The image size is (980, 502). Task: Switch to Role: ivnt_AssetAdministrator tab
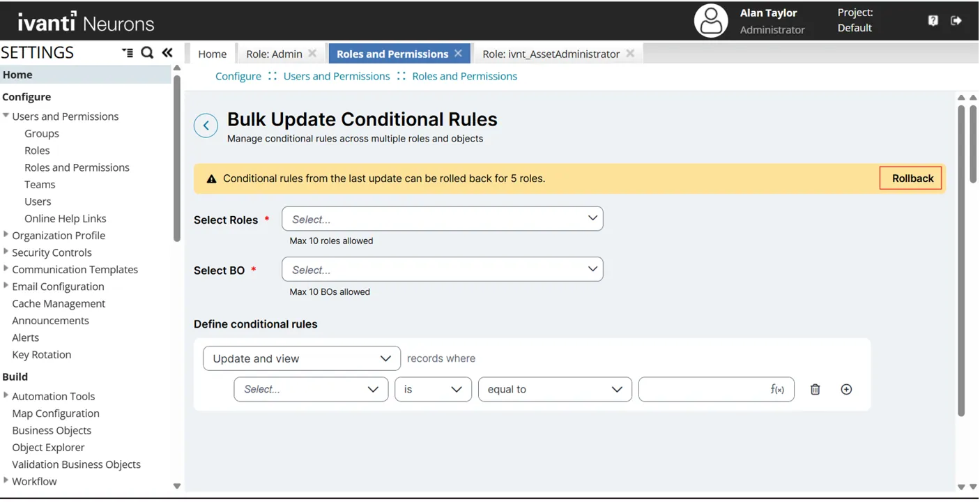click(551, 54)
